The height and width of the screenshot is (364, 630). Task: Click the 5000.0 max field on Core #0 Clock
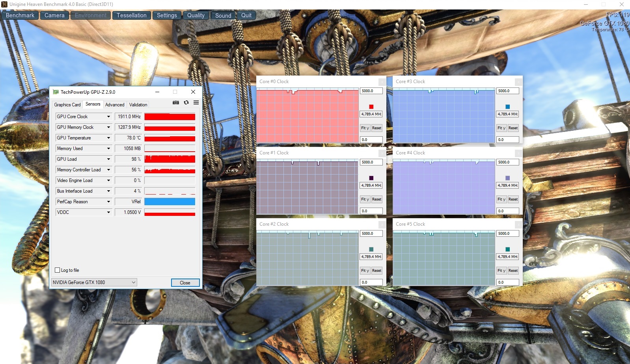pyautogui.click(x=371, y=91)
